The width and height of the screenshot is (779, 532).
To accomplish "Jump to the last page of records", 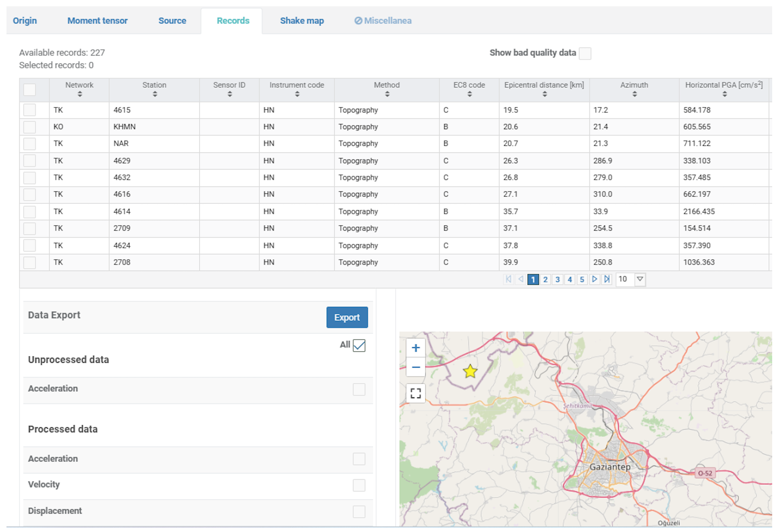I will 607,279.
